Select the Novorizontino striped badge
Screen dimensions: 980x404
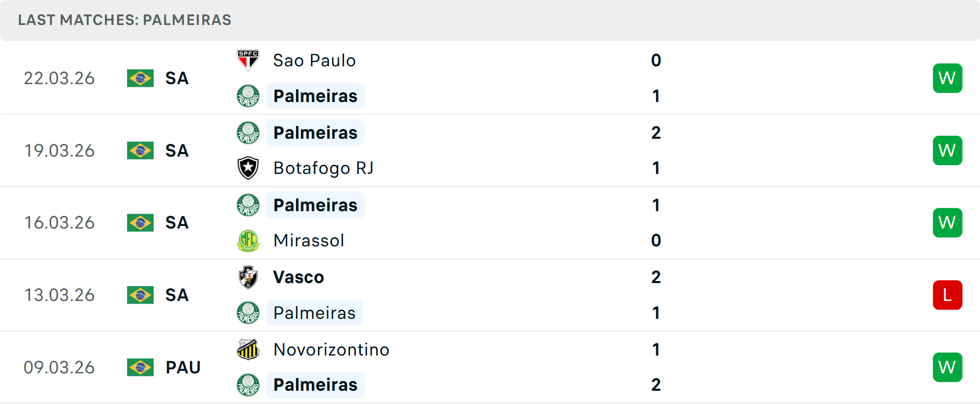[248, 350]
